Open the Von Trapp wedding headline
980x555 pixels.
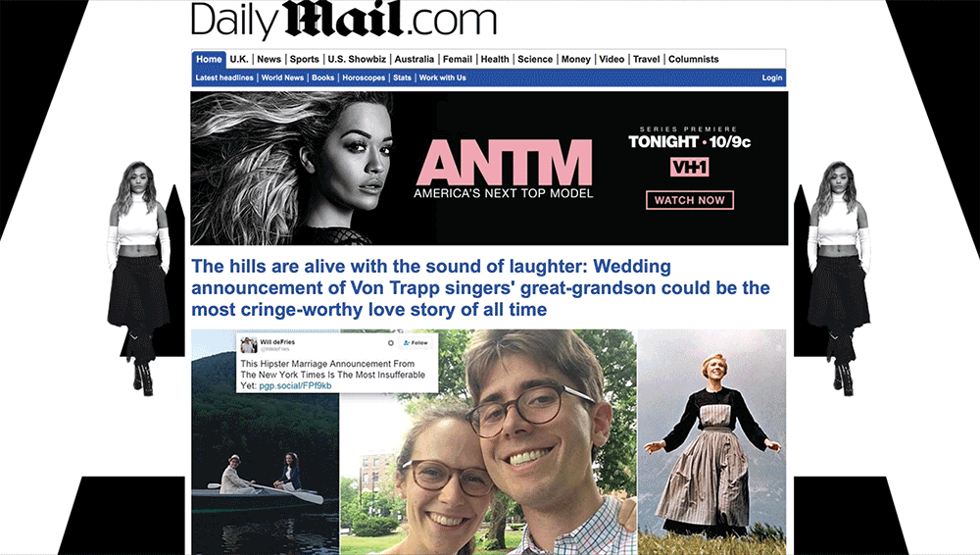[x=480, y=288]
